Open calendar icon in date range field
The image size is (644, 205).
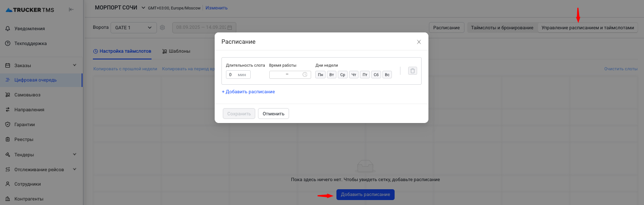pos(230,27)
